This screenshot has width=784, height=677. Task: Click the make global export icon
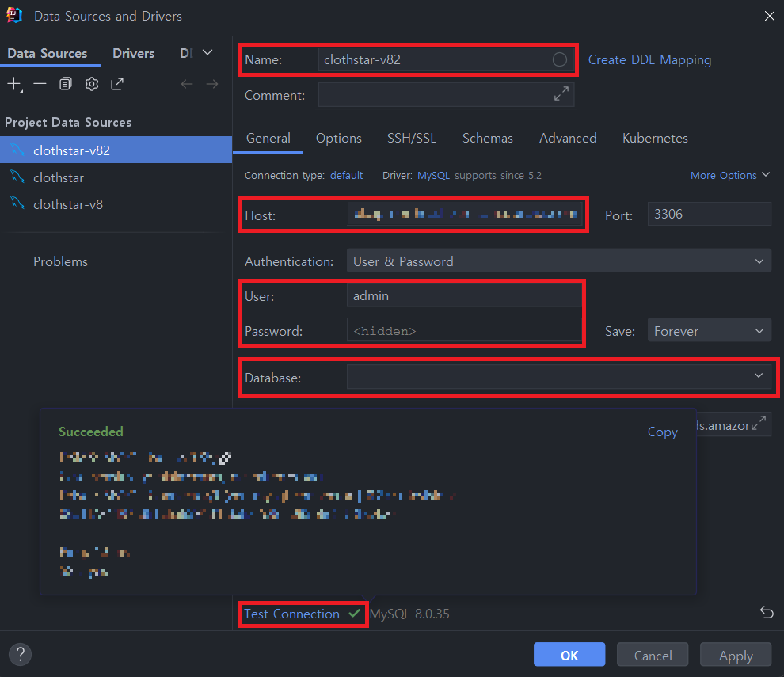117,83
